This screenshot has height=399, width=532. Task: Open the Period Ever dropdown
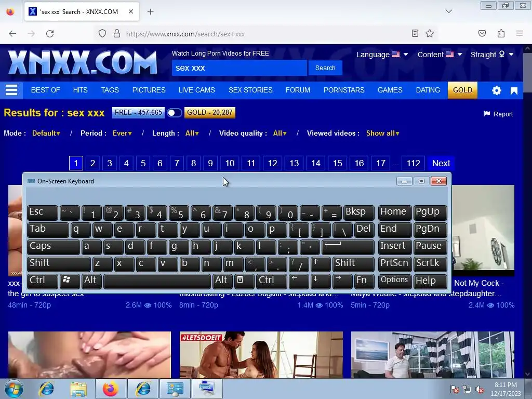[122, 134]
